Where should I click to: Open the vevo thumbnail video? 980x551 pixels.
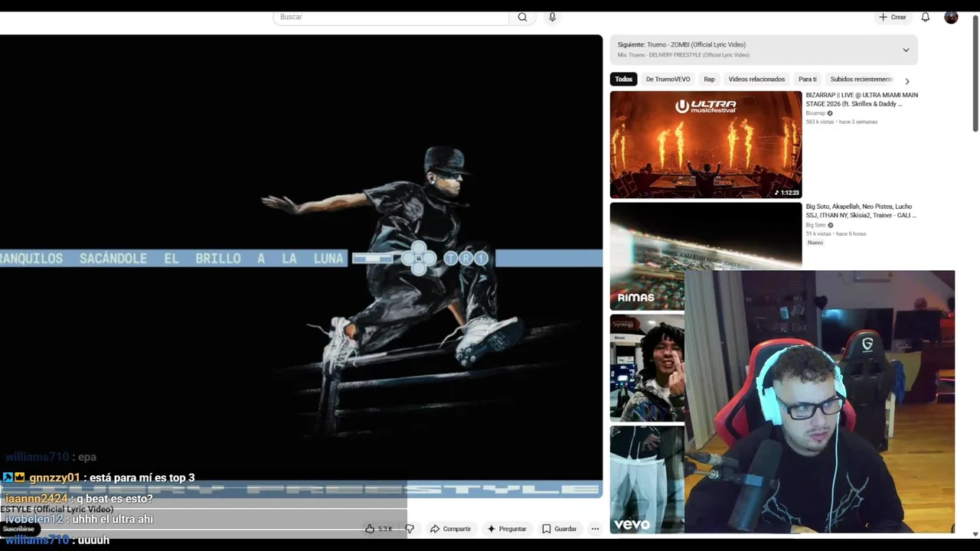pos(647,479)
